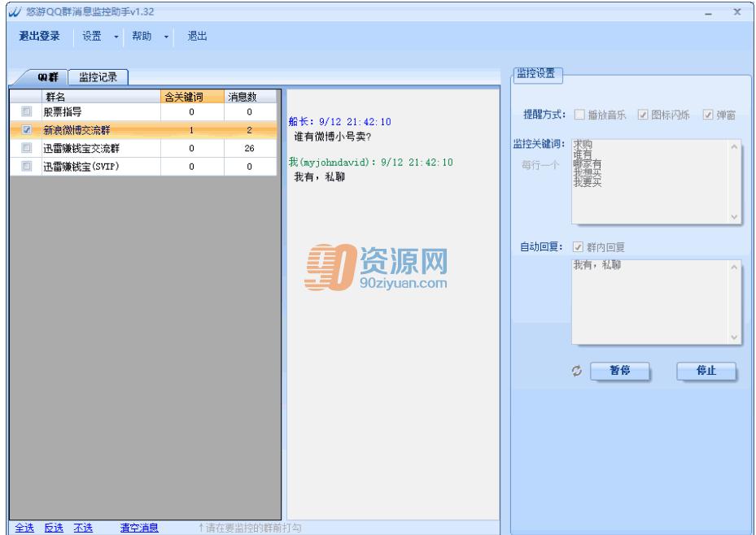
Task: Click the 反选 link
Action: [x=54, y=528]
